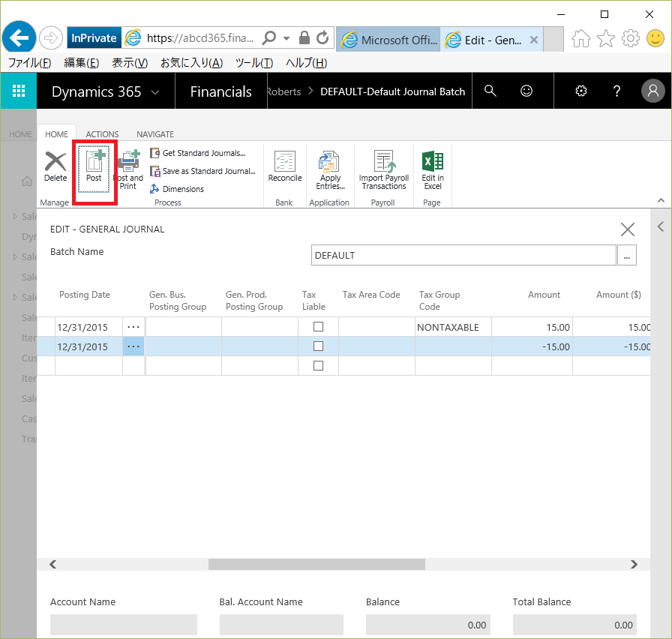Expand first Sales tree item in sidebar
Viewport: 672px width, 639px height.
pos(15,217)
